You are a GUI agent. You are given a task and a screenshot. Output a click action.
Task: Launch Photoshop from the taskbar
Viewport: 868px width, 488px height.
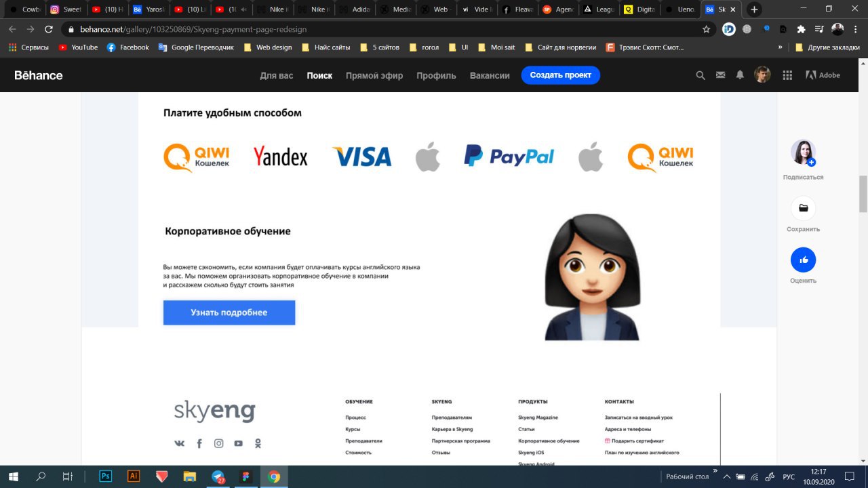click(105, 476)
